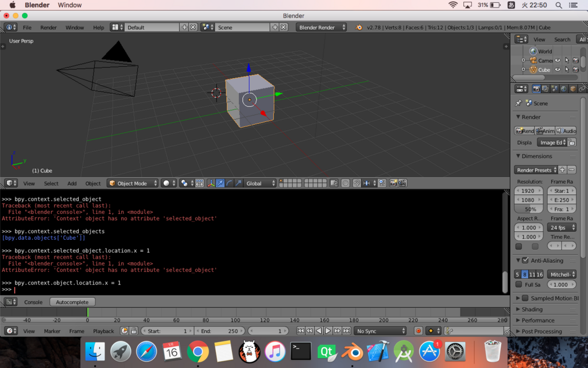
Task: Open the Render Presets dropdown
Action: (x=536, y=170)
